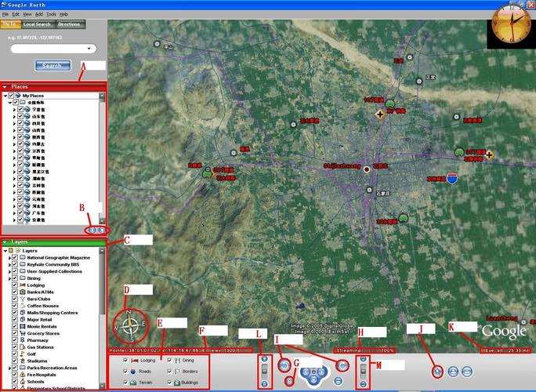Click the Search button
Screen dimensions: 536x392
pos(52,66)
